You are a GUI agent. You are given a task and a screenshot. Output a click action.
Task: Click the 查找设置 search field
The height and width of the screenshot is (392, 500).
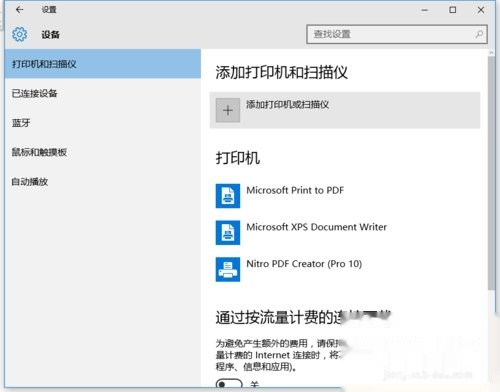(x=397, y=34)
